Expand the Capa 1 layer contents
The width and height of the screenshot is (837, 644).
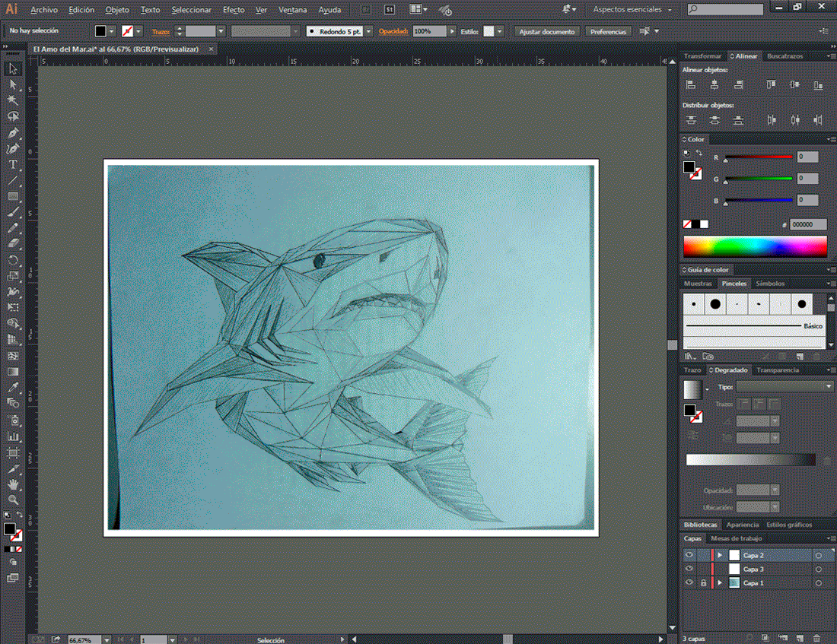pos(720,583)
